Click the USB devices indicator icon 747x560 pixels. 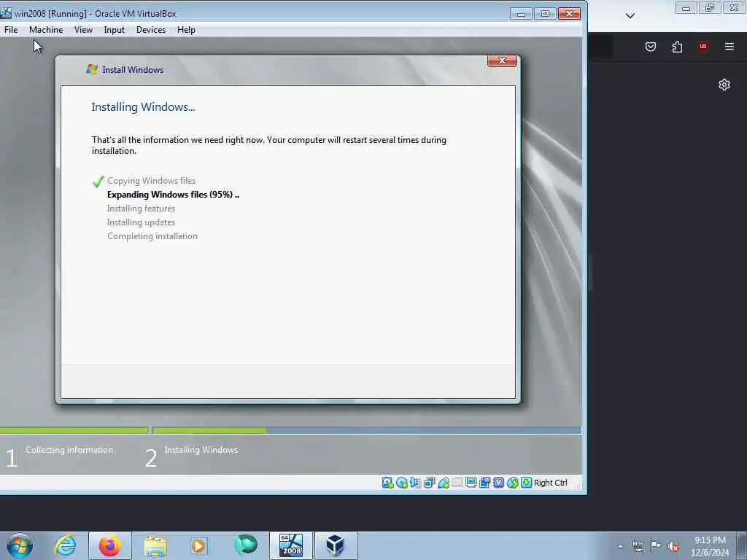coord(444,483)
